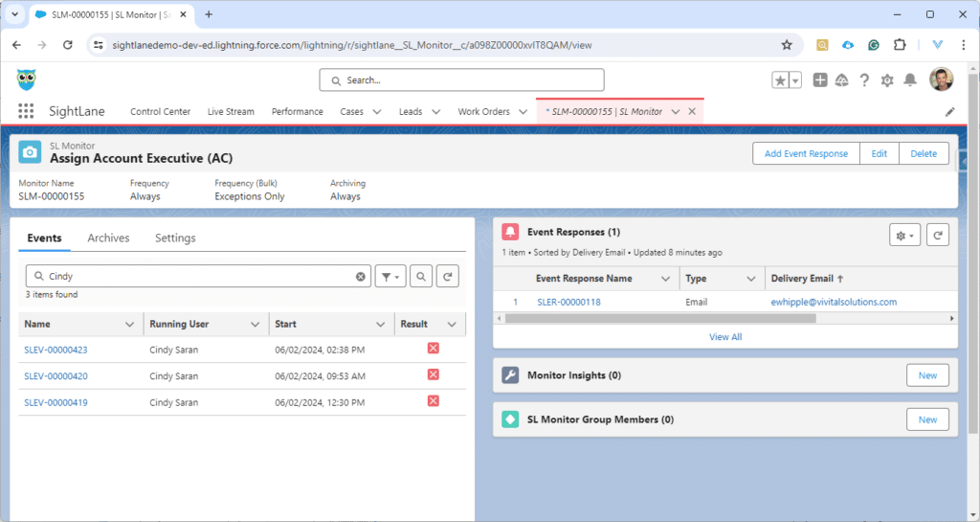The image size is (980, 522).
Task: Open the Start column menu
Action: pyautogui.click(x=380, y=324)
